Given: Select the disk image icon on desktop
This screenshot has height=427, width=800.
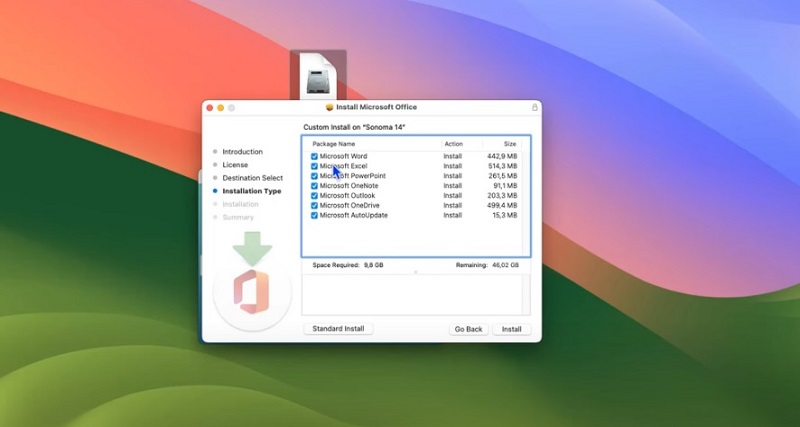Looking at the screenshot, I should click(318, 74).
